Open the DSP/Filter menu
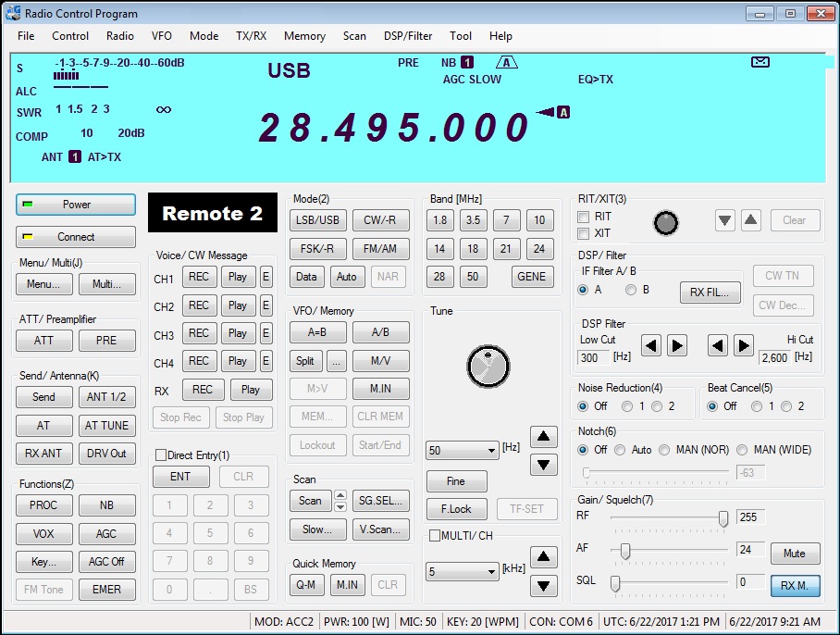The image size is (840, 635). [408, 36]
